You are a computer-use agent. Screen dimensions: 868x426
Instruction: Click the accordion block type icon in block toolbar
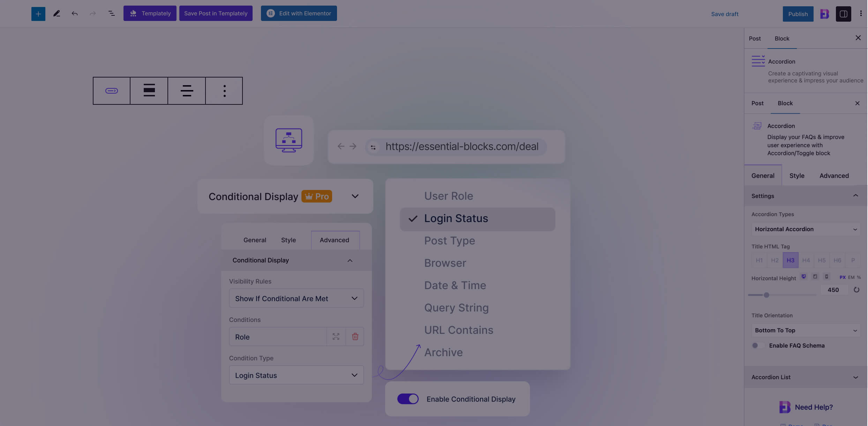pos(112,91)
